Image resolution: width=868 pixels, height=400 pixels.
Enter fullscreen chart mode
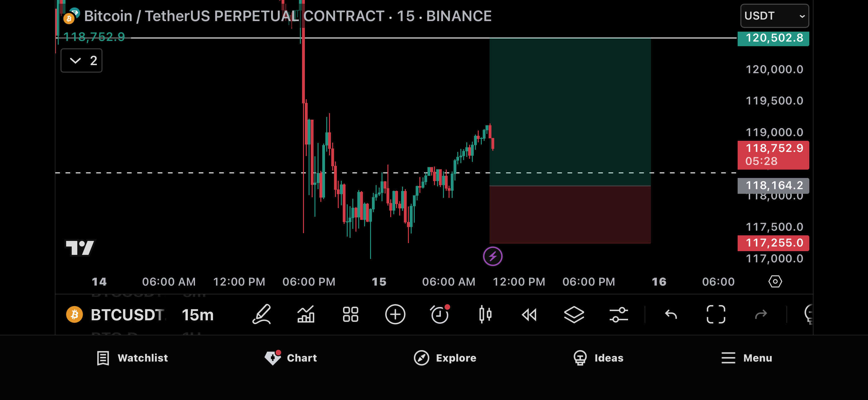(716, 315)
